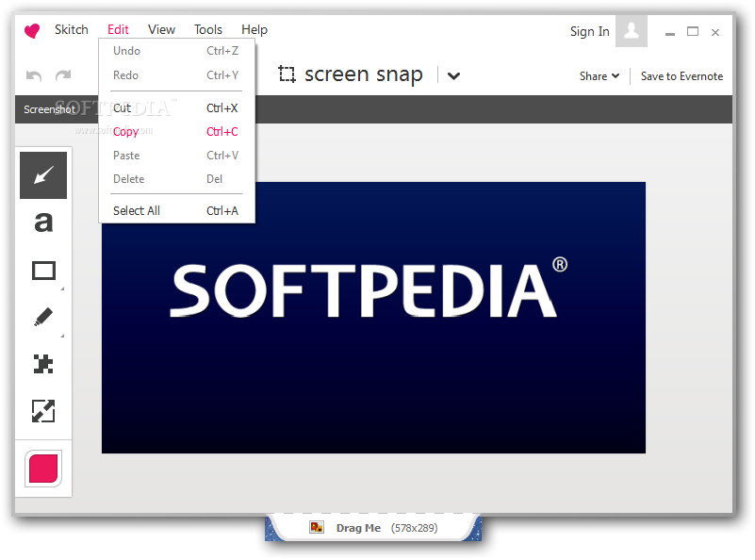Select the Arrow tool

(x=43, y=175)
